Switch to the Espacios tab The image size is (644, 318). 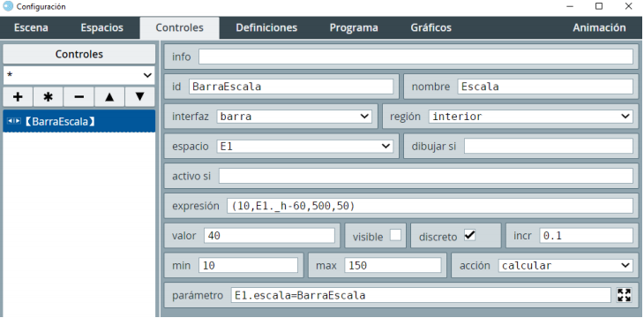101,28
